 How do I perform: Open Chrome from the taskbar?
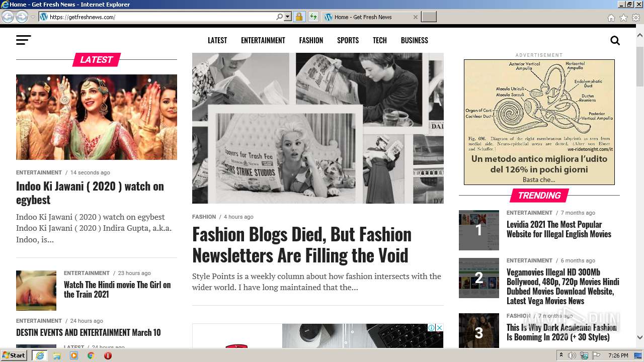pyautogui.click(x=91, y=355)
